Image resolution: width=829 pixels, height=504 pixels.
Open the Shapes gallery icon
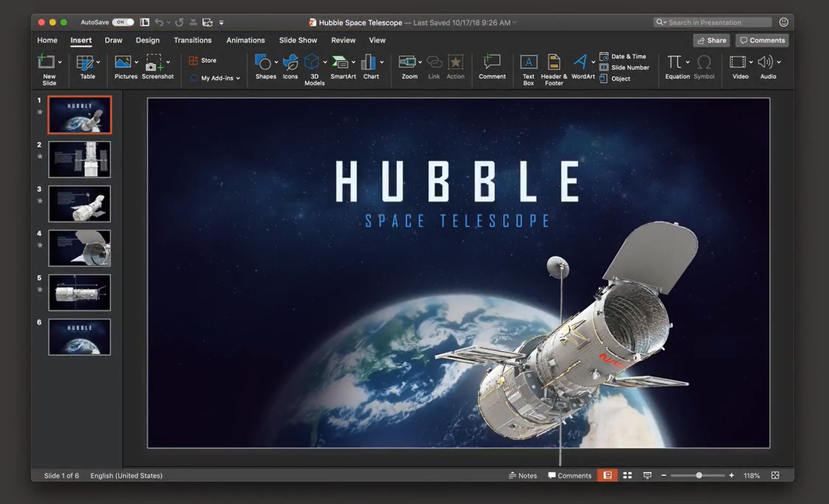tap(263, 62)
